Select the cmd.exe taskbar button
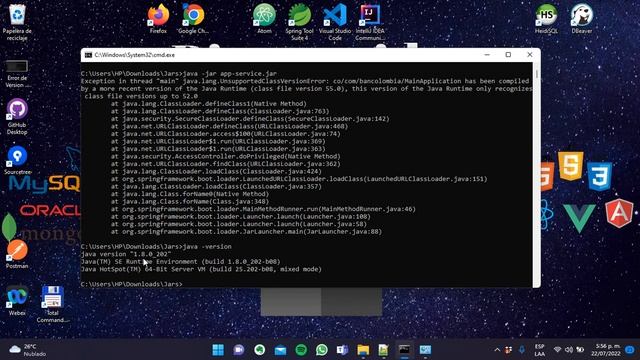The image size is (640, 360). coord(404,350)
